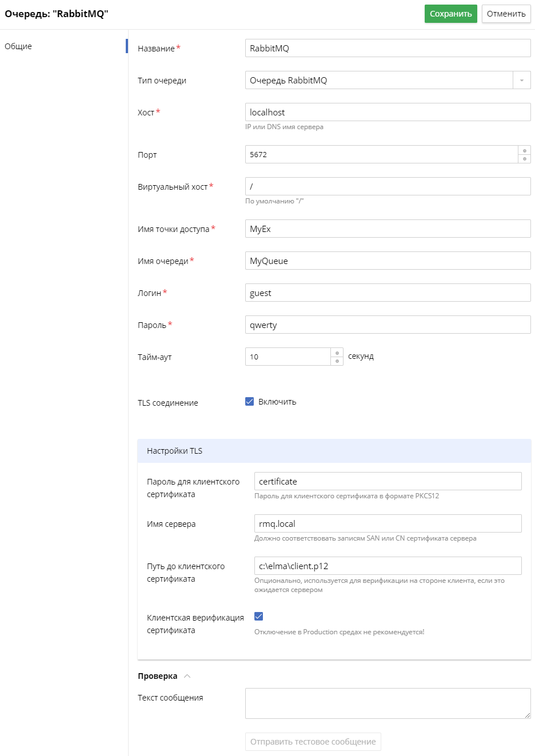Click the Пароль для клиентского сертификата field
The width and height of the screenshot is (535, 756).
[x=388, y=481]
